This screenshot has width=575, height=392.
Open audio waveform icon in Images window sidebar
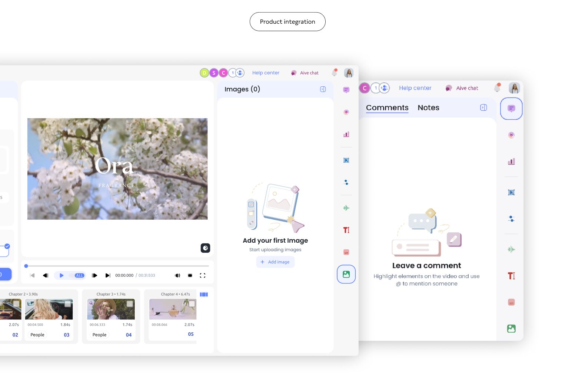click(x=346, y=208)
